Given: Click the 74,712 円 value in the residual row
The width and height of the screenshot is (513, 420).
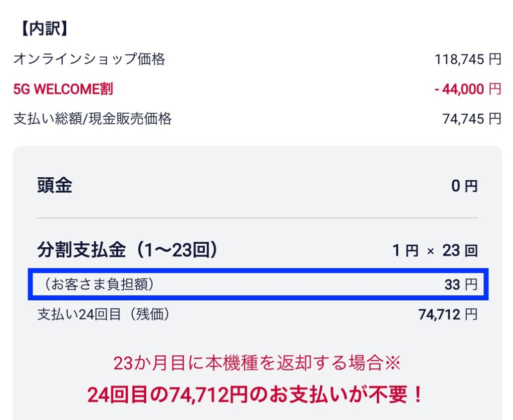Looking at the screenshot, I should 447,314.
